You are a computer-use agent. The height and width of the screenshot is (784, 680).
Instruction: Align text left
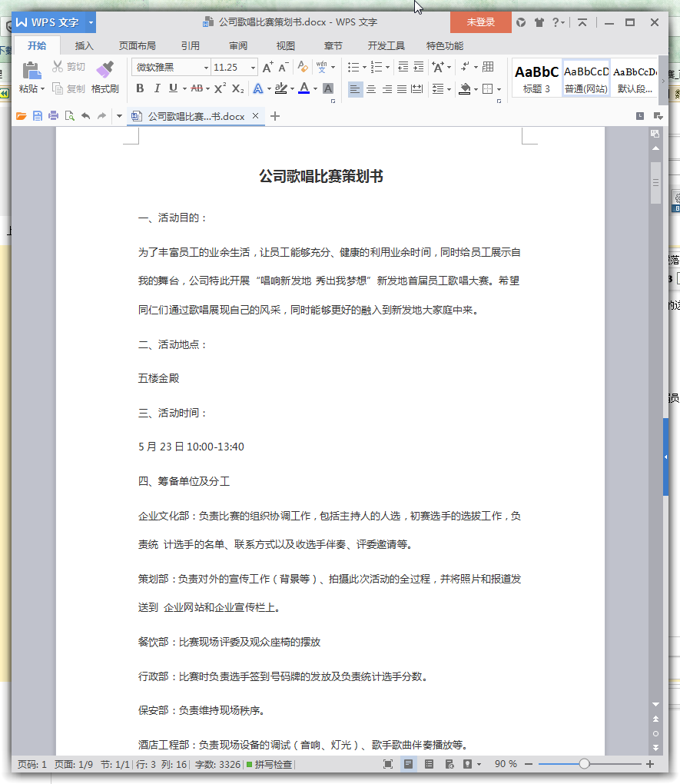(354, 89)
